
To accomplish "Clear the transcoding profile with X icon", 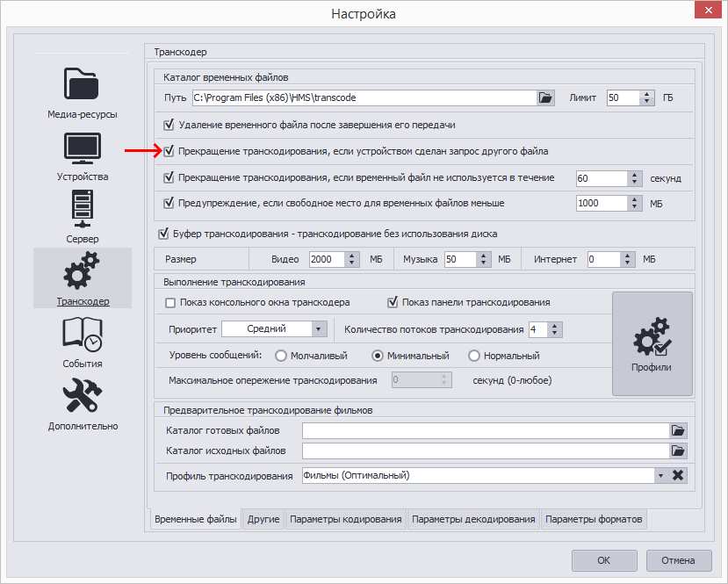I will 678,475.
